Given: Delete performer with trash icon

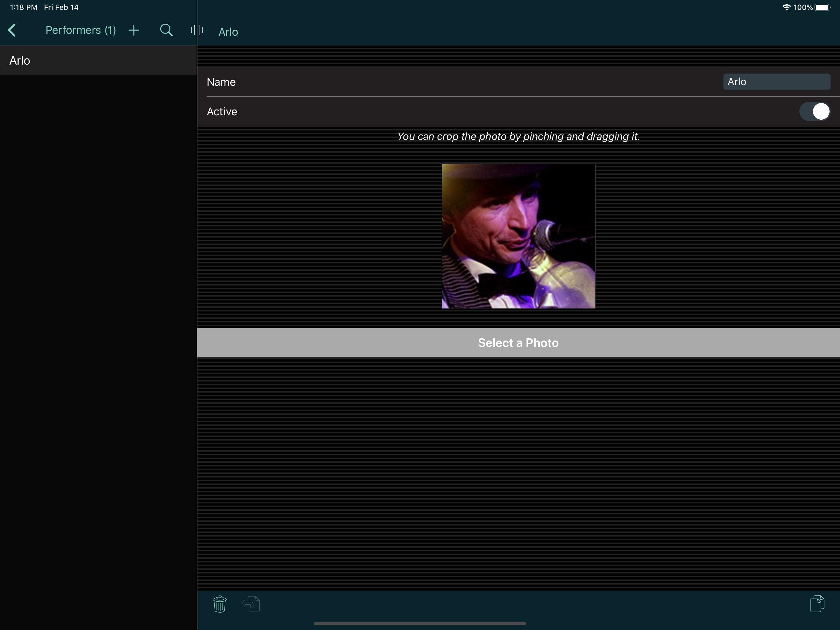Looking at the screenshot, I should pyautogui.click(x=220, y=604).
